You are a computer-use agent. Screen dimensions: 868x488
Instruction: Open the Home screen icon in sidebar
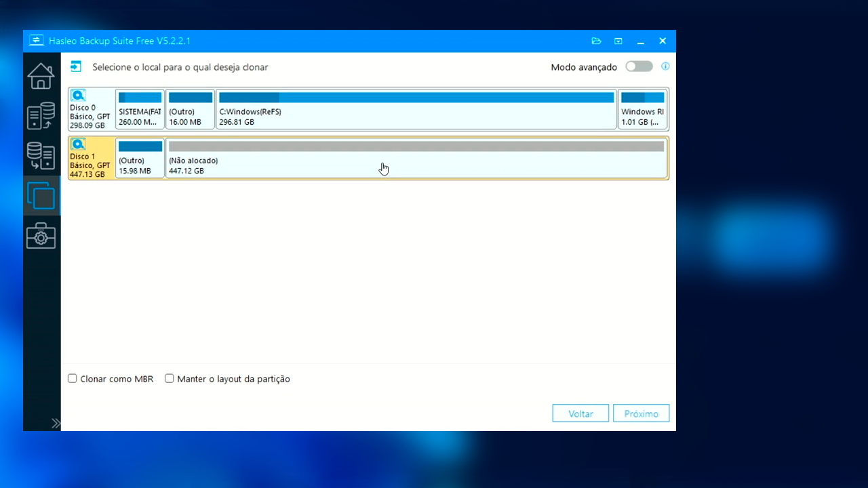(41, 76)
